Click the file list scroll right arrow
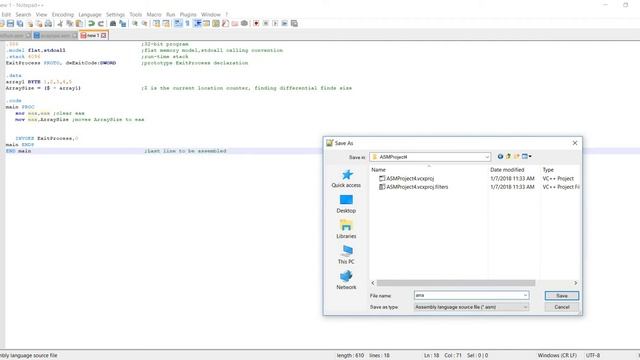Image resolution: width=640 pixels, height=360 pixels. (x=576, y=283)
